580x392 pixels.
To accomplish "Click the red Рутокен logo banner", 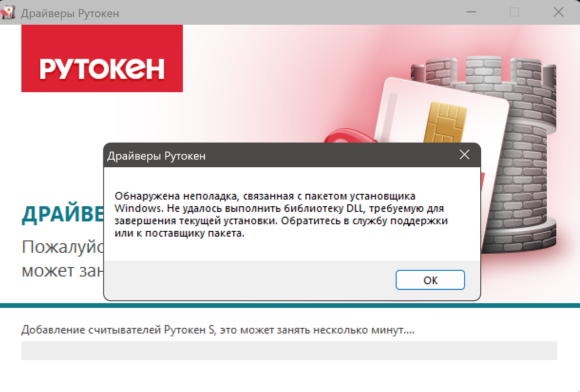I will click(x=102, y=58).
